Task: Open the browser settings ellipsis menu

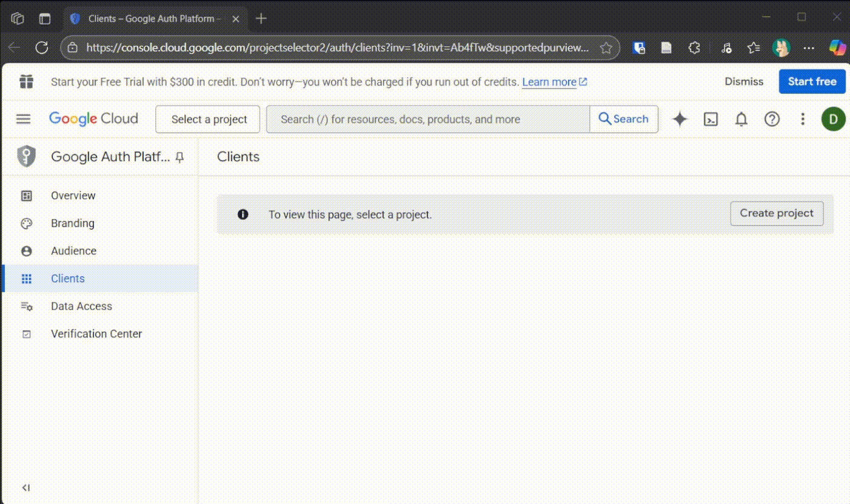Action: click(809, 48)
